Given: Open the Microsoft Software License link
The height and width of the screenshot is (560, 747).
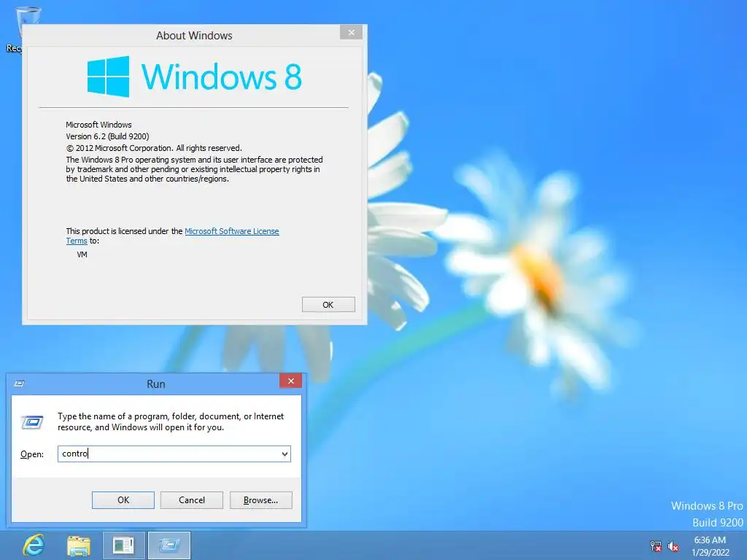Looking at the screenshot, I should pos(231,231).
